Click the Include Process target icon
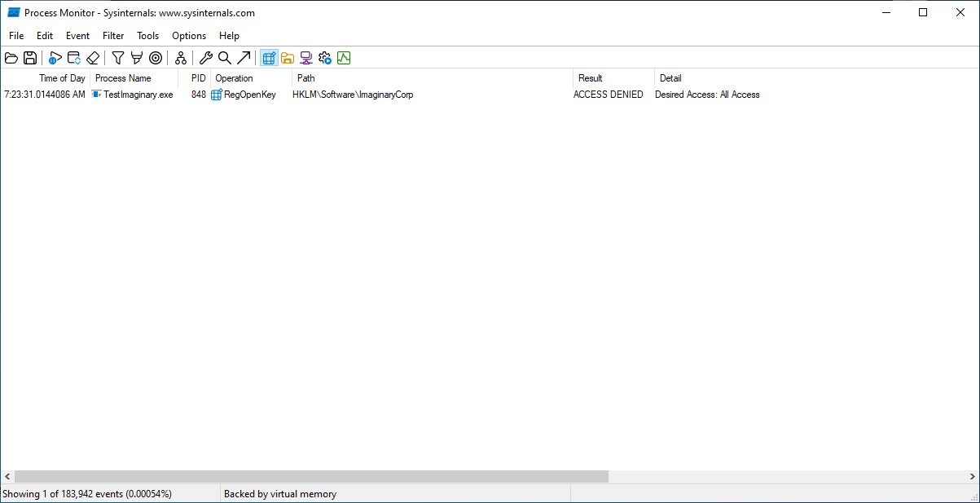Image resolution: width=980 pixels, height=503 pixels. pos(156,58)
